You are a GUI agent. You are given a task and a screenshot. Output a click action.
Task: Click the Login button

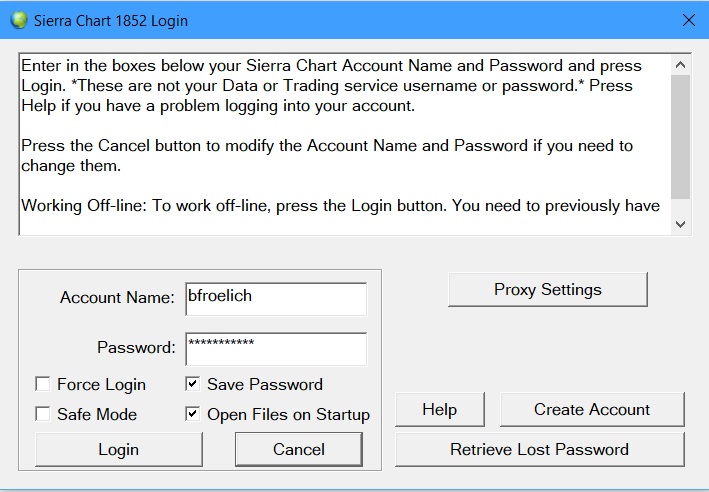click(118, 449)
